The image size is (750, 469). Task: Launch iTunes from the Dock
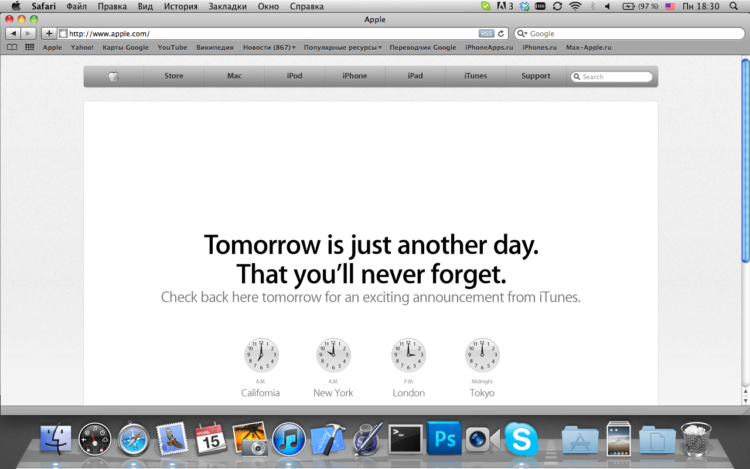click(x=288, y=439)
